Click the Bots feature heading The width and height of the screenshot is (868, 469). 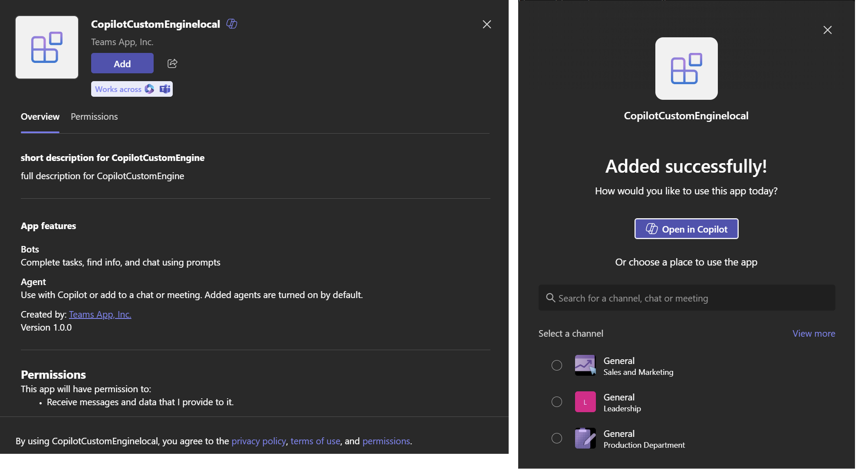(x=30, y=249)
